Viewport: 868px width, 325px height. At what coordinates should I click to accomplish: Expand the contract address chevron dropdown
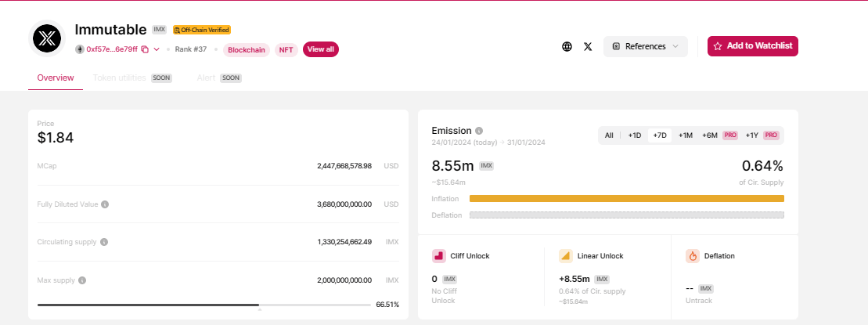click(157, 49)
